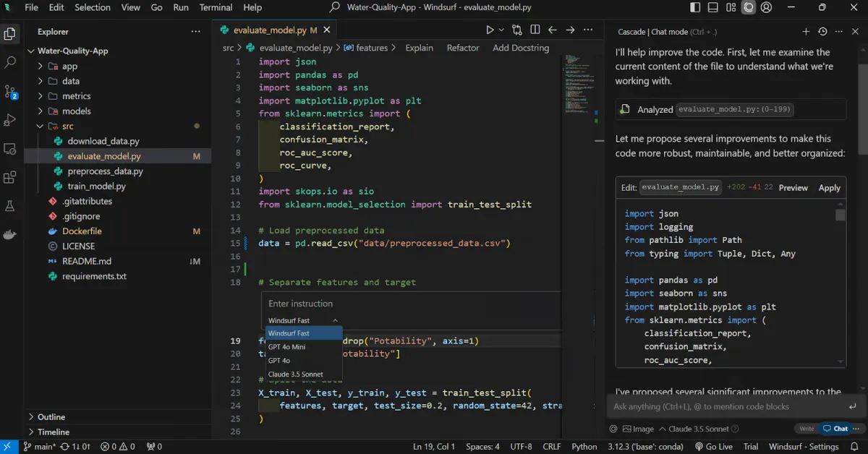
Task: Click the model info question-mark icon
Action: coord(736,429)
